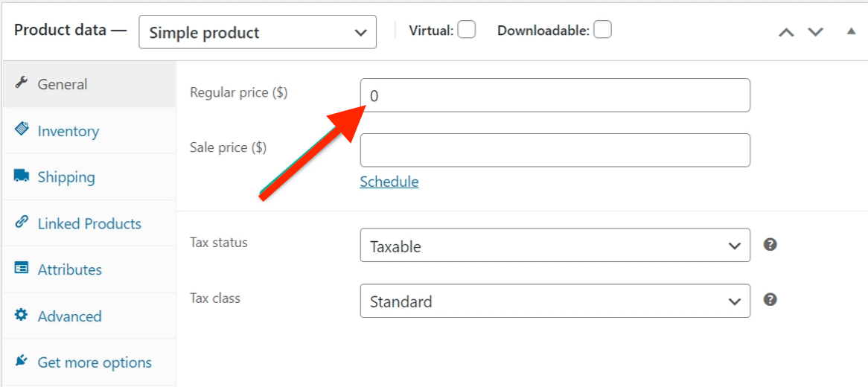The image size is (868, 387).
Task: Click the wrench icon beside General
Action: point(21,83)
